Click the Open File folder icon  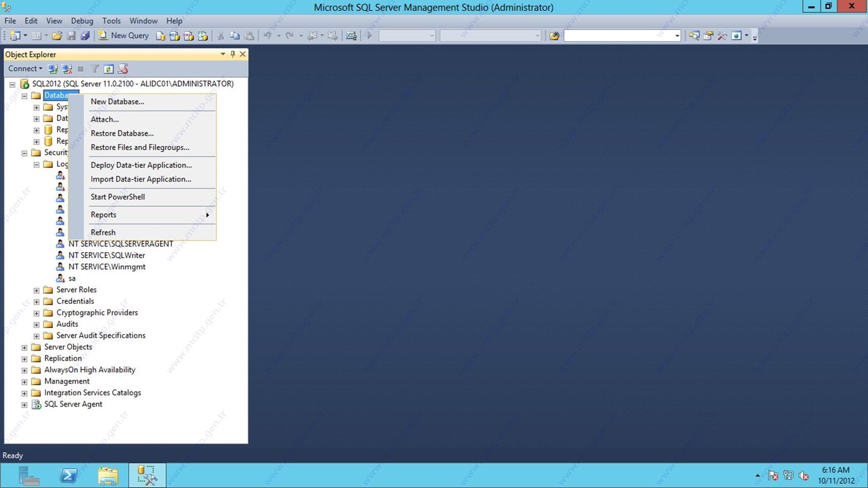coord(57,36)
